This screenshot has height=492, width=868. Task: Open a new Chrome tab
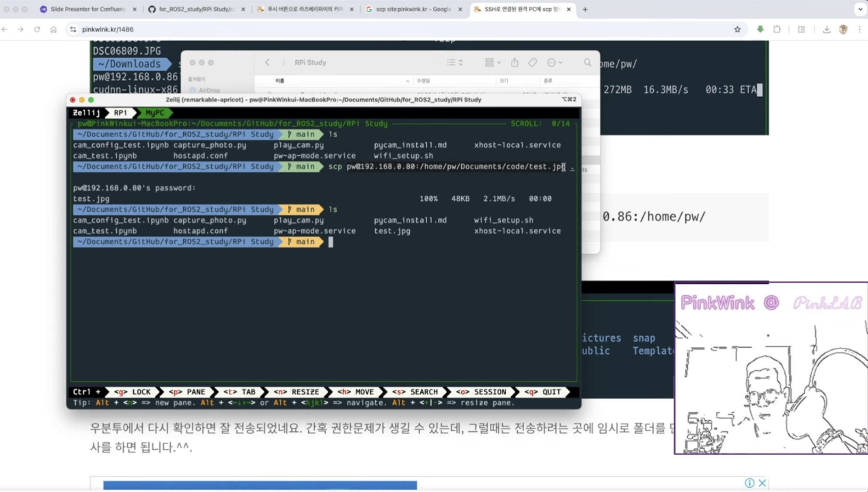point(585,9)
